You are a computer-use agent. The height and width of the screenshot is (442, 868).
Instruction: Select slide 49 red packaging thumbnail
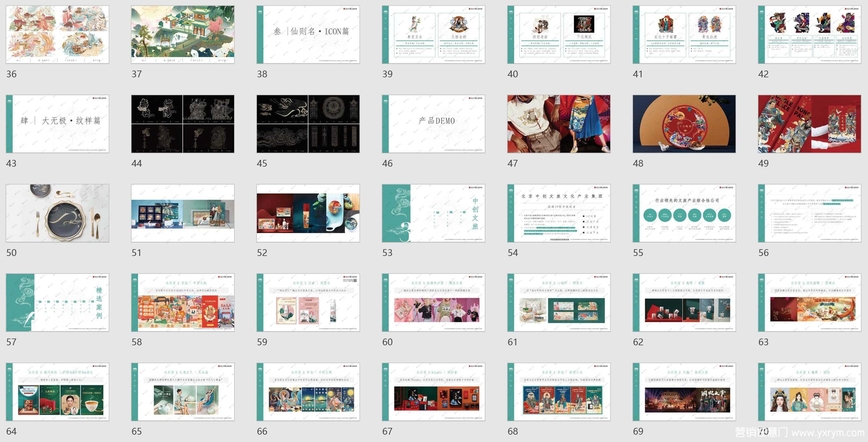810,124
